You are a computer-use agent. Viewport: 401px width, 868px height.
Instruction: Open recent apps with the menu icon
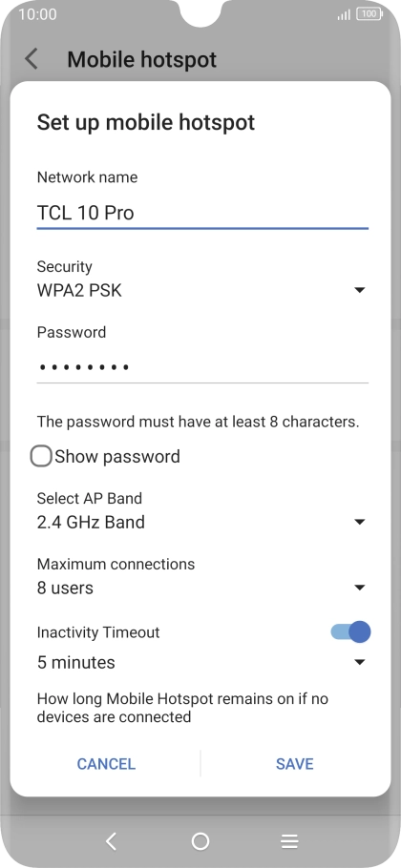(289, 841)
